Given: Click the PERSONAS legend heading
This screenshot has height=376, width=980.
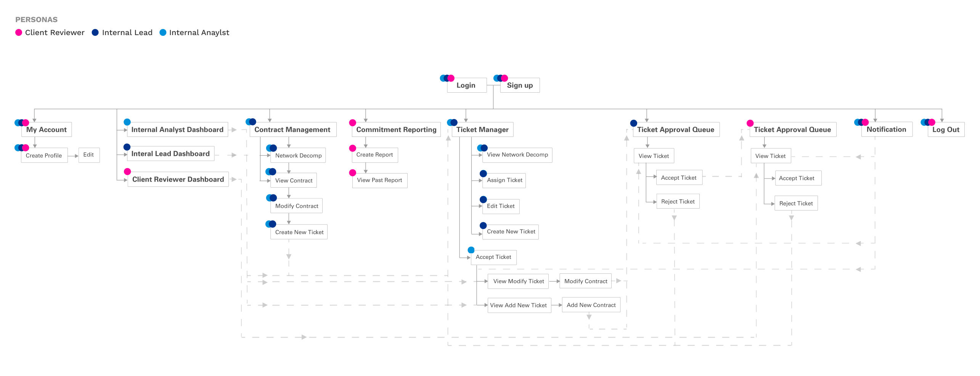Looking at the screenshot, I should coord(37,19).
